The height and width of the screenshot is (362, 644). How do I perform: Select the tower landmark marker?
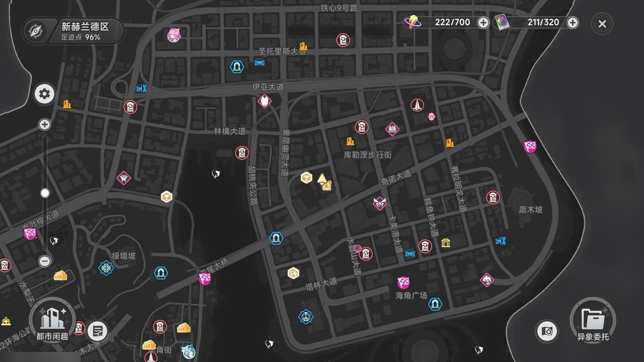point(417,105)
